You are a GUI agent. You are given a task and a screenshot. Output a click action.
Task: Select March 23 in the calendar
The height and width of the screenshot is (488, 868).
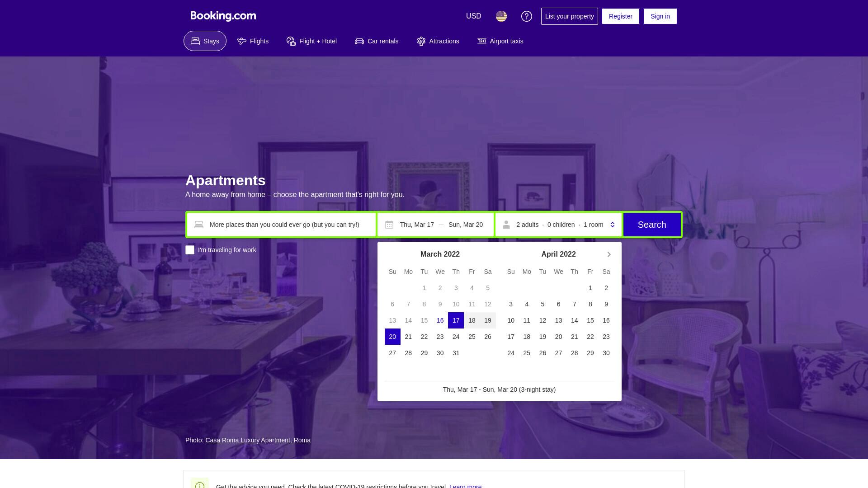pos(440,337)
